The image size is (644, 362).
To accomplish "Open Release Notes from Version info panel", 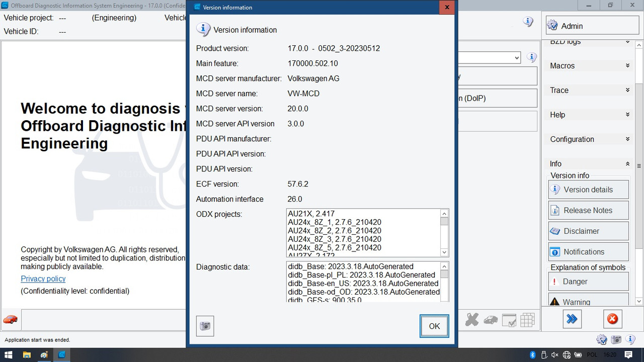I will pos(588,210).
